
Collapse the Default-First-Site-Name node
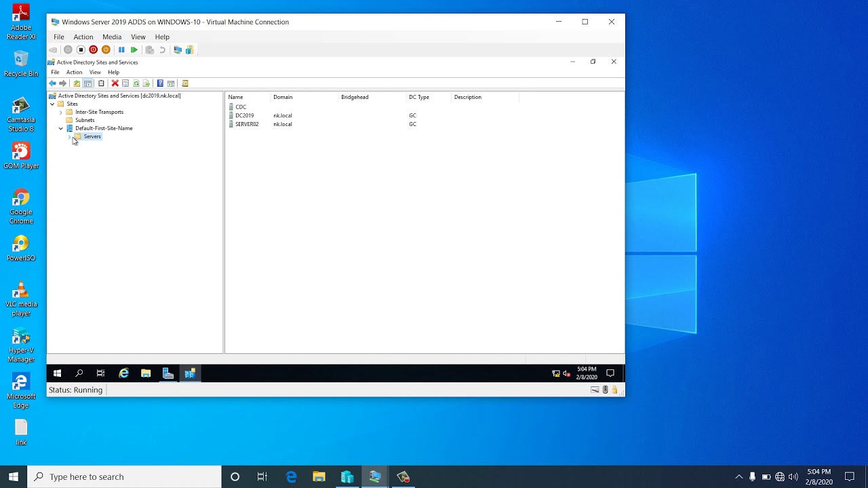61,129
